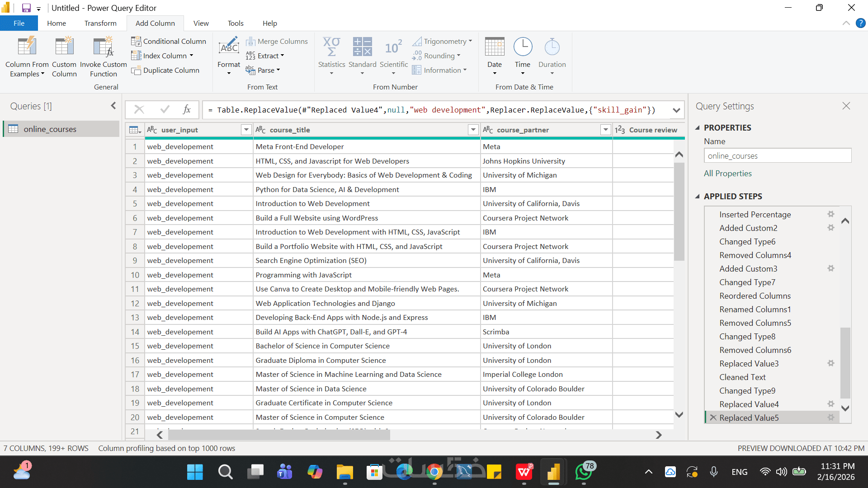Switch to the Transform tab
868x488 pixels.
click(100, 23)
